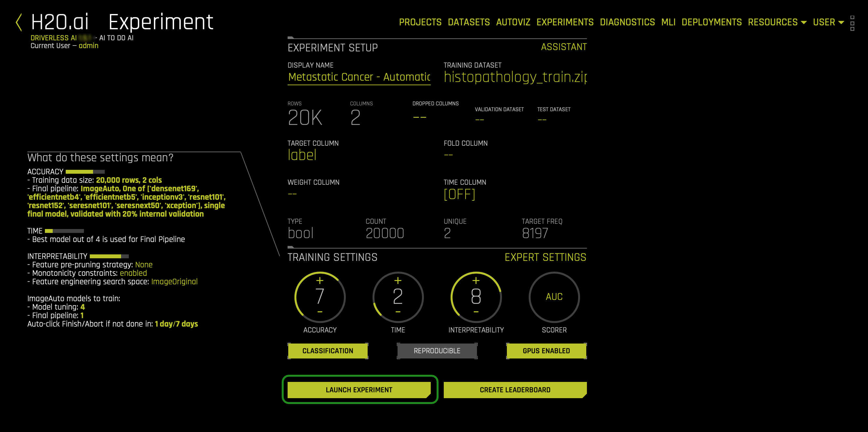This screenshot has width=868, height=432.
Task: Click the H2O.ai logo text
Action: [60, 22]
